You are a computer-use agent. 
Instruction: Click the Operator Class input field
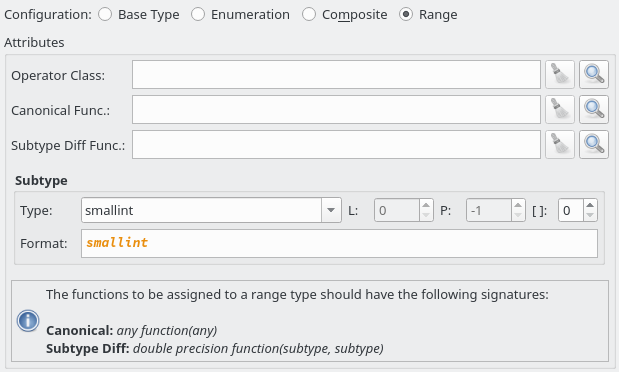pos(336,75)
